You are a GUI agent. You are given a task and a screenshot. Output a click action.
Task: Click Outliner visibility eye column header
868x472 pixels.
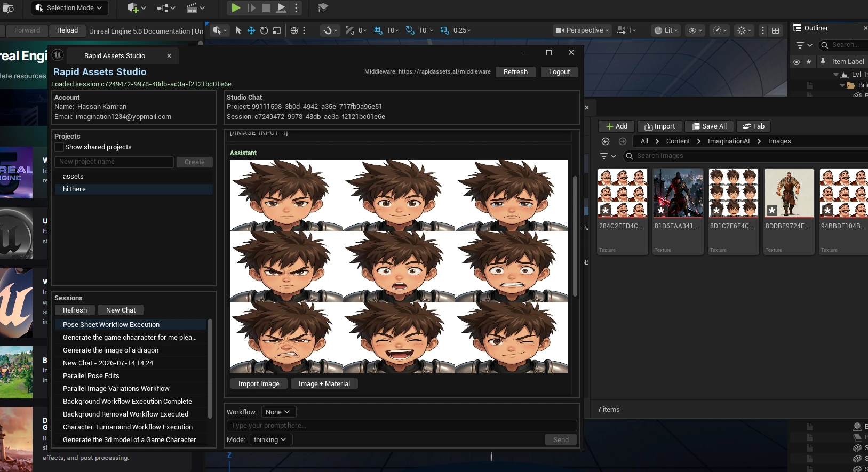click(797, 62)
